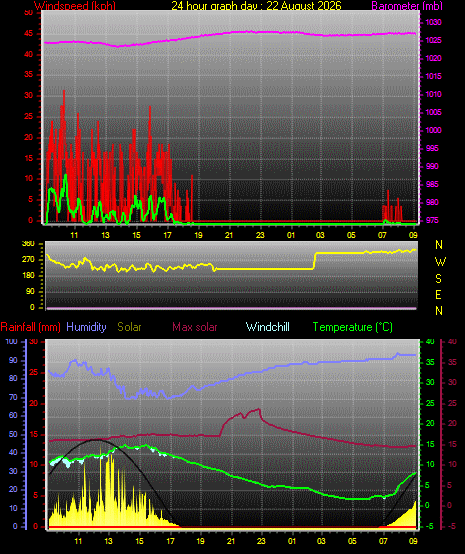
Task: Click the 25 mark on the green temperature axis
Action: pos(430,403)
